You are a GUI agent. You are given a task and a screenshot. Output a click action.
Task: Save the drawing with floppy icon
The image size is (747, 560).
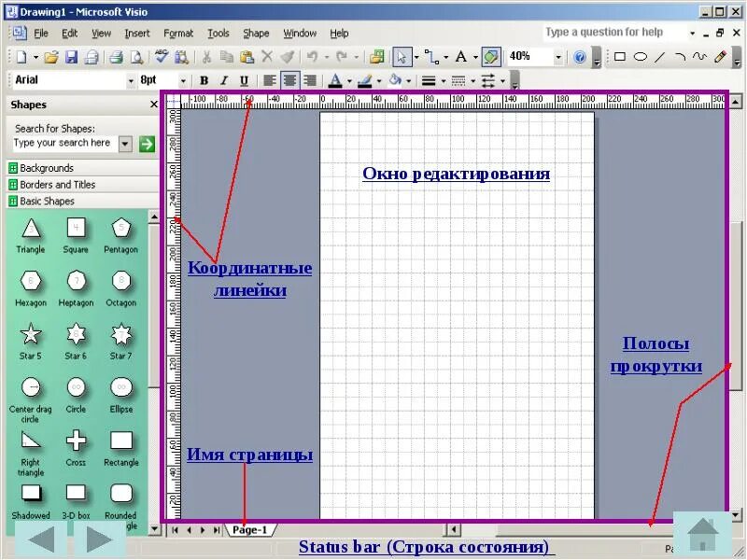click(x=71, y=57)
